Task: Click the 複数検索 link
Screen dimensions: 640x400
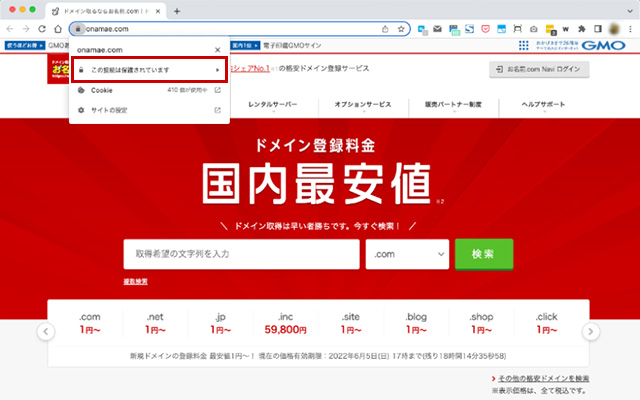Action: pyautogui.click(x=136, y=281)
